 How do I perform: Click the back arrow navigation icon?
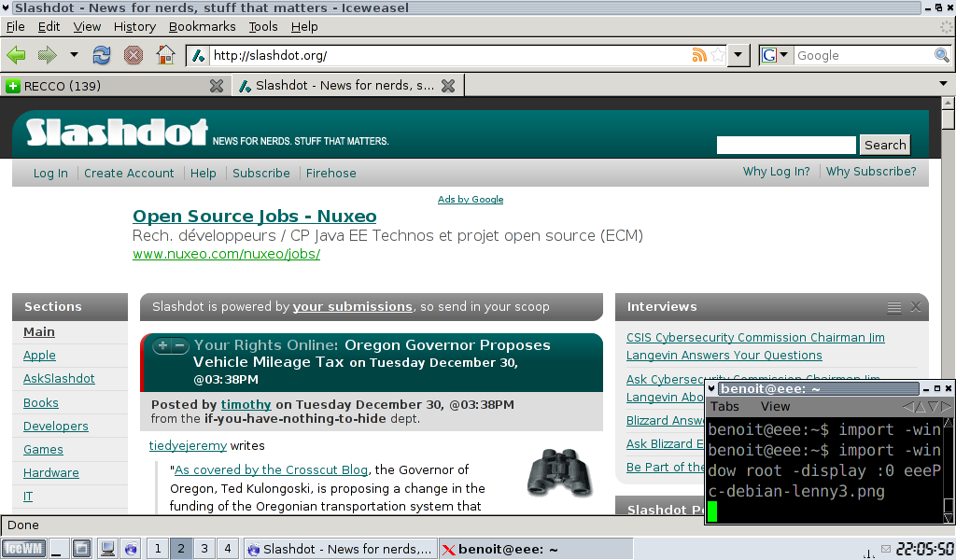(17, 55)
